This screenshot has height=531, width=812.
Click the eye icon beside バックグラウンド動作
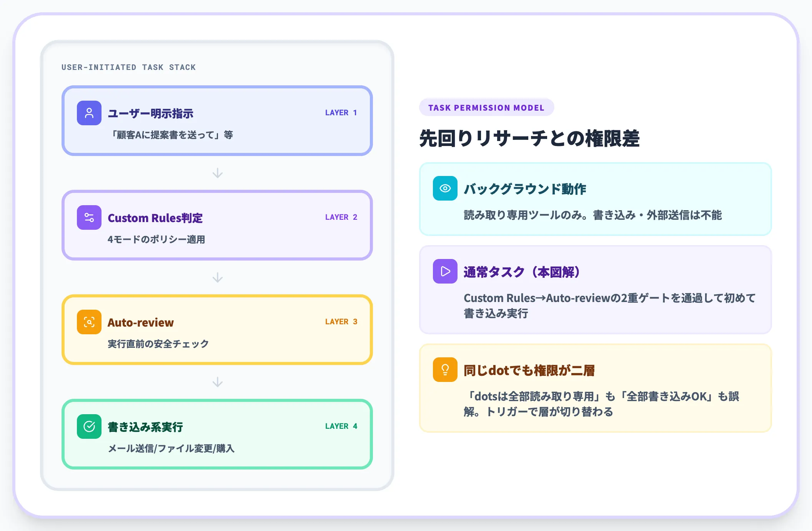tap(445, 188)
